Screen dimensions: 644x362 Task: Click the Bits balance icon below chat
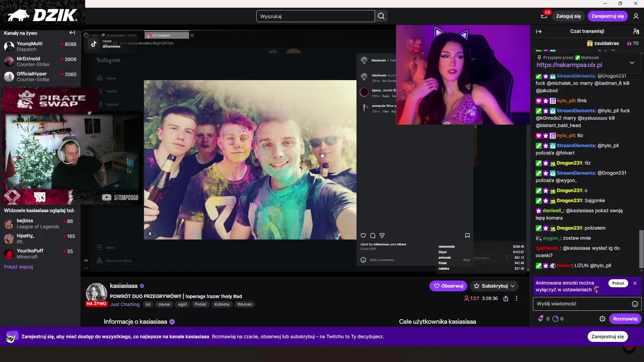[x=541, y=319]
